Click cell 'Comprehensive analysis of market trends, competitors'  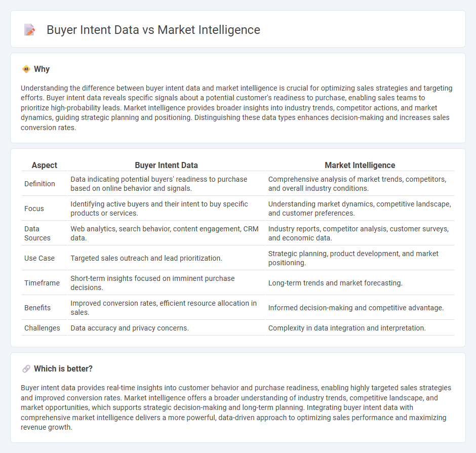pyautogui.click(x=360, y=184)
